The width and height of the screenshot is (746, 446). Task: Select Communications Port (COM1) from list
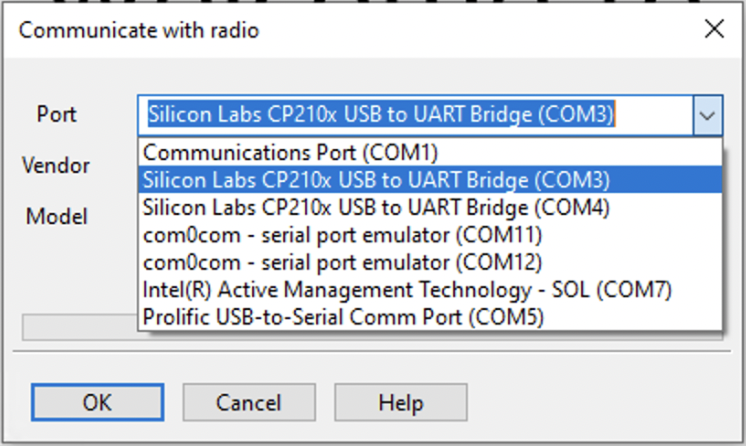(430, 153)
